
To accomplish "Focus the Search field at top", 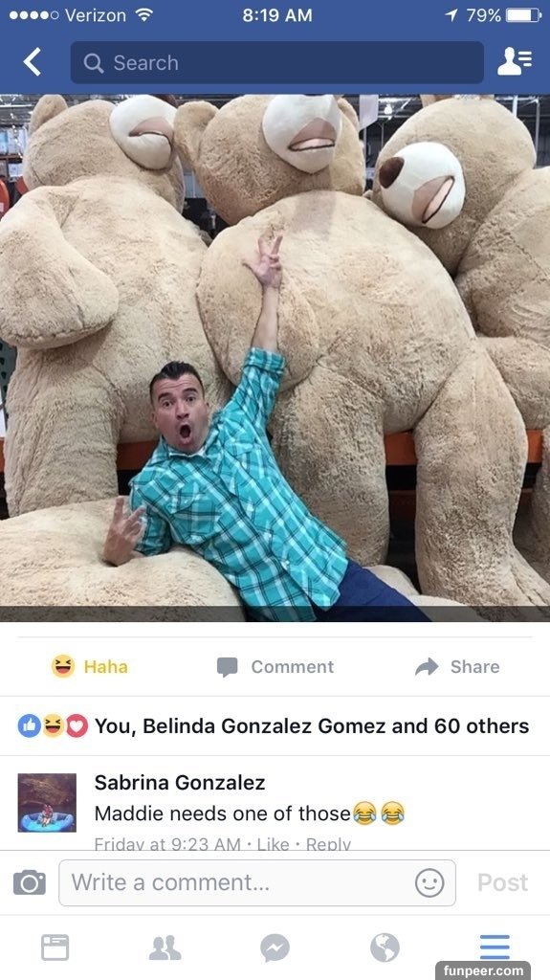I will (276, 62).
